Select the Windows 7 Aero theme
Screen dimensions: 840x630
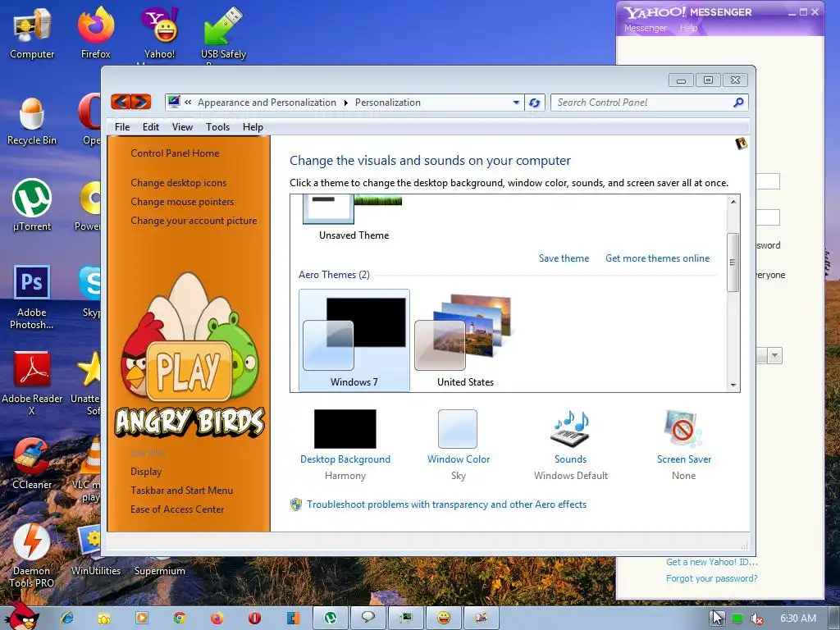point(354,340)
